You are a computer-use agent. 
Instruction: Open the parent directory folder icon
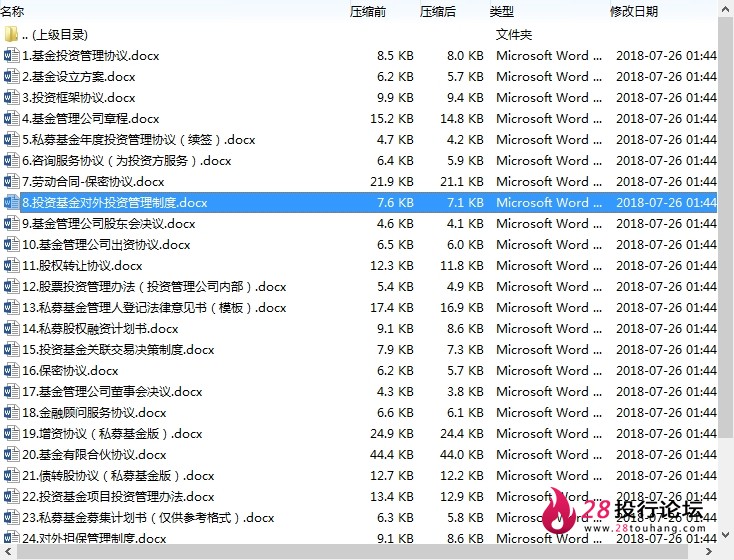pyautogui.click(x=11, y=34)
